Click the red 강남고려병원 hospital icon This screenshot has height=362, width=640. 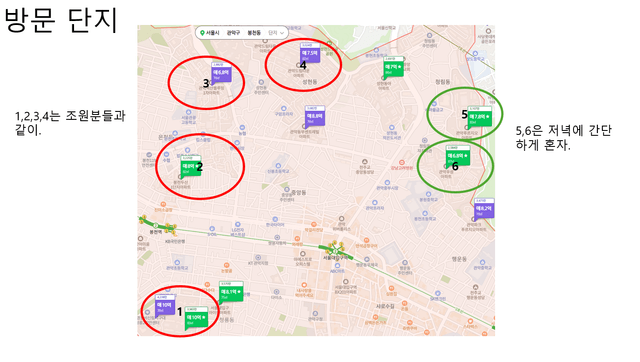coord(402,162)
